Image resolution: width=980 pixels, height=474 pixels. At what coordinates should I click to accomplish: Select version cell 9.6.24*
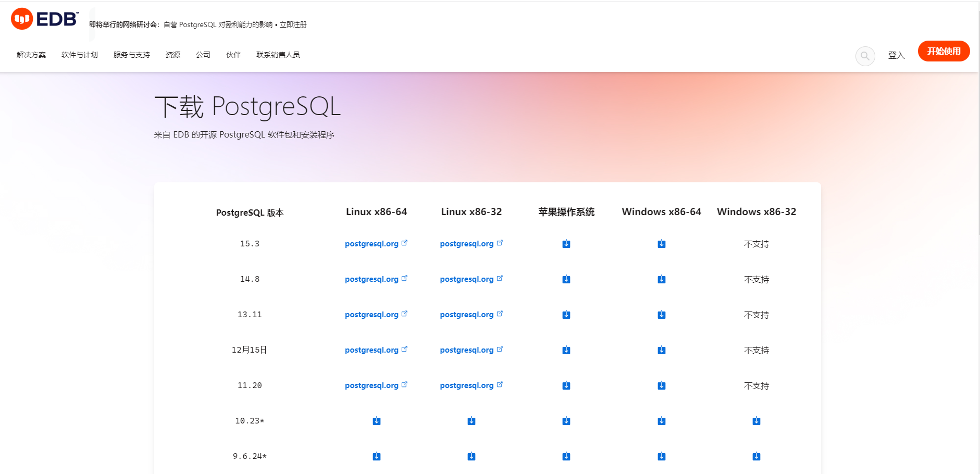[x=250, y=456]
